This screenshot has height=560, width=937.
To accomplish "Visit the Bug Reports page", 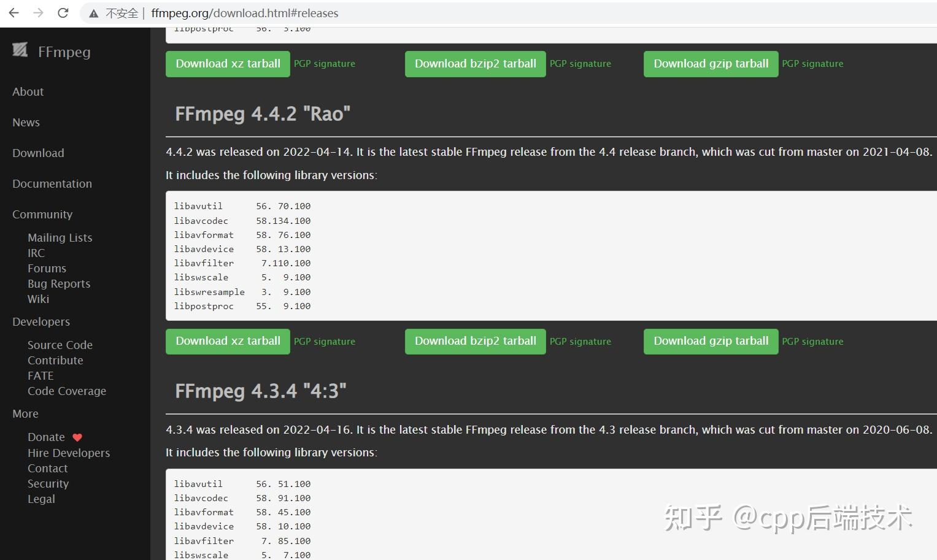I will click(58, 283).
